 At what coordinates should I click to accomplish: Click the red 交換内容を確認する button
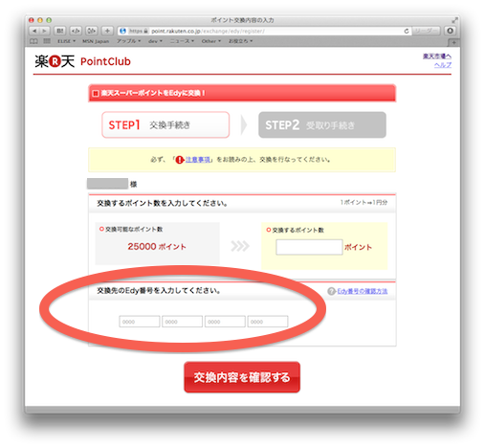click(242, 377)
